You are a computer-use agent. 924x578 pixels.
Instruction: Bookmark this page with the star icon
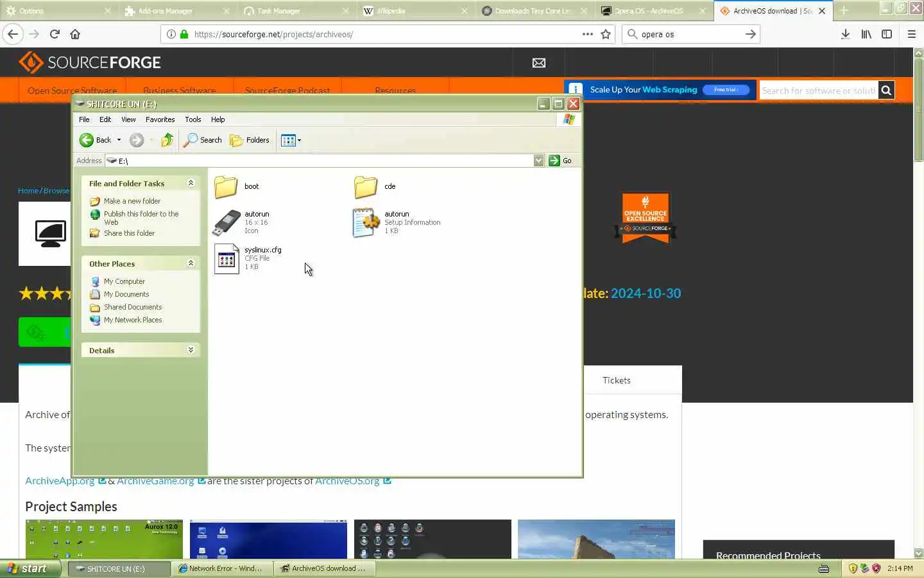coord(606,34)
